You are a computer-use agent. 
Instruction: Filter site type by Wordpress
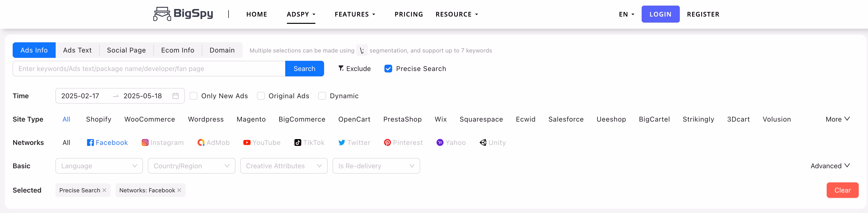pyautogui.click(x=206, y=119)
